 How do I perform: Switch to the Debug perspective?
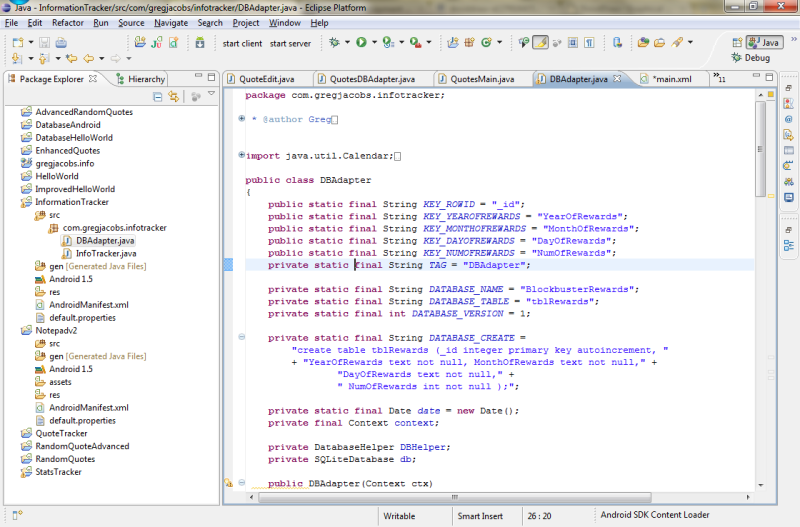pyautogui.click(x=757, y=59)
